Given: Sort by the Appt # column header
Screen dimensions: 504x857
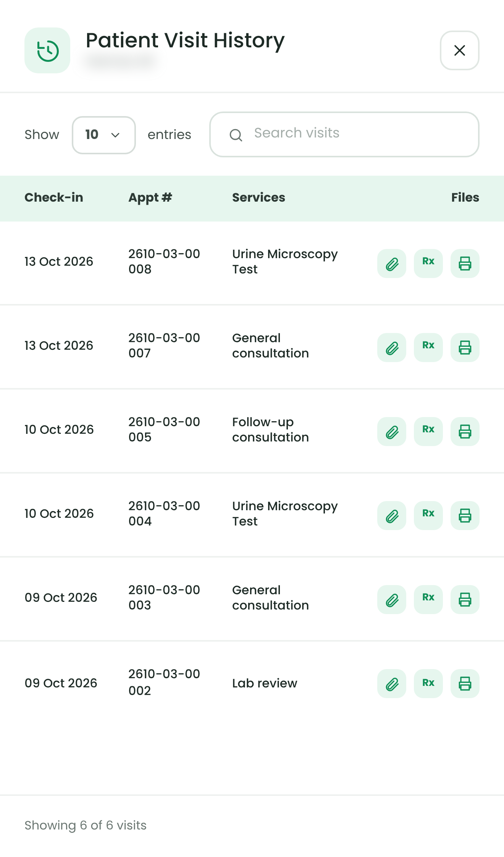Looking at the screenshot, I should 150,197.
